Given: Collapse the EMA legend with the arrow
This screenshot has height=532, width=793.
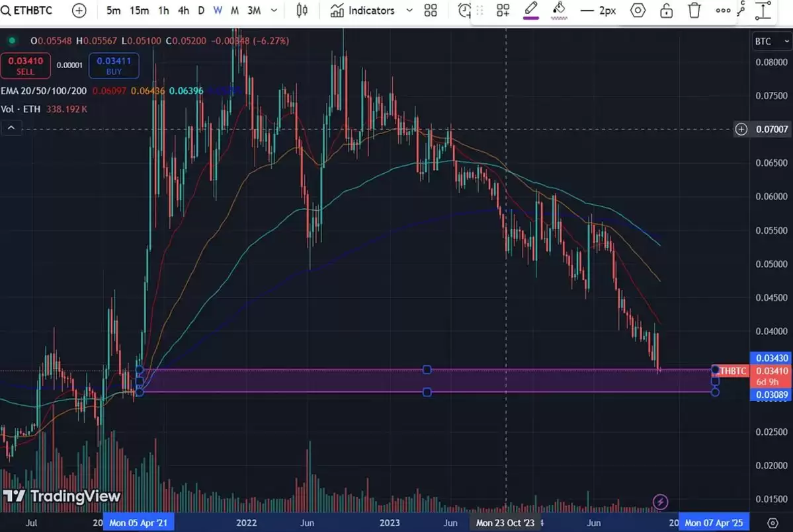Looking at the screenshot, I should [11, 127].
